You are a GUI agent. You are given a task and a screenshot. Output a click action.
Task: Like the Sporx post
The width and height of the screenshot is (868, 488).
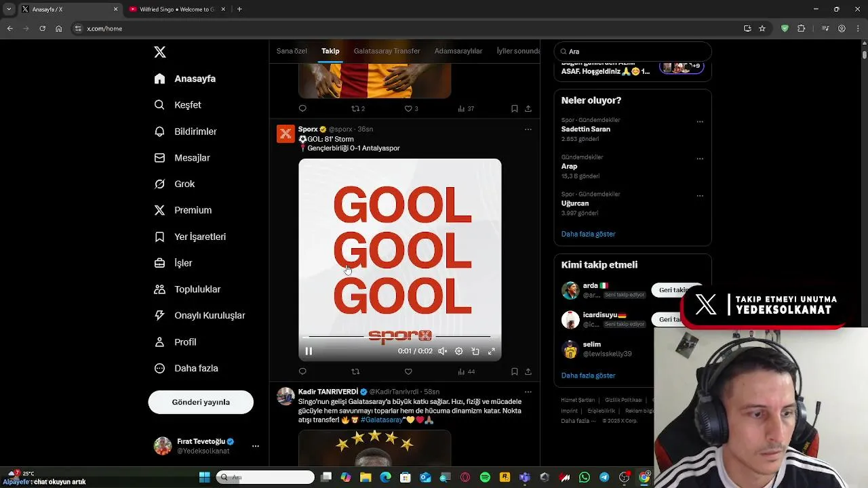pos(408,371)
